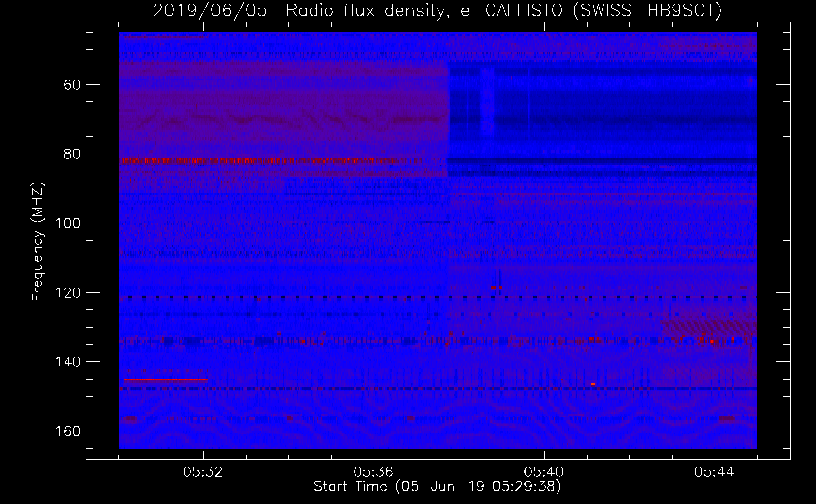Click the frequency tick label '140'
816x504 pixels.
tap(68, 362)
